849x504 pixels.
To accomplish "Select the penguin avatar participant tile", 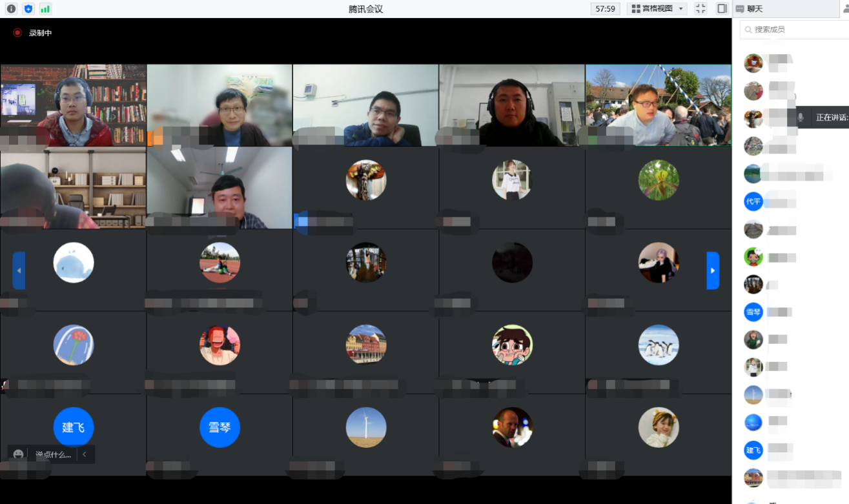I will point(658,345).
